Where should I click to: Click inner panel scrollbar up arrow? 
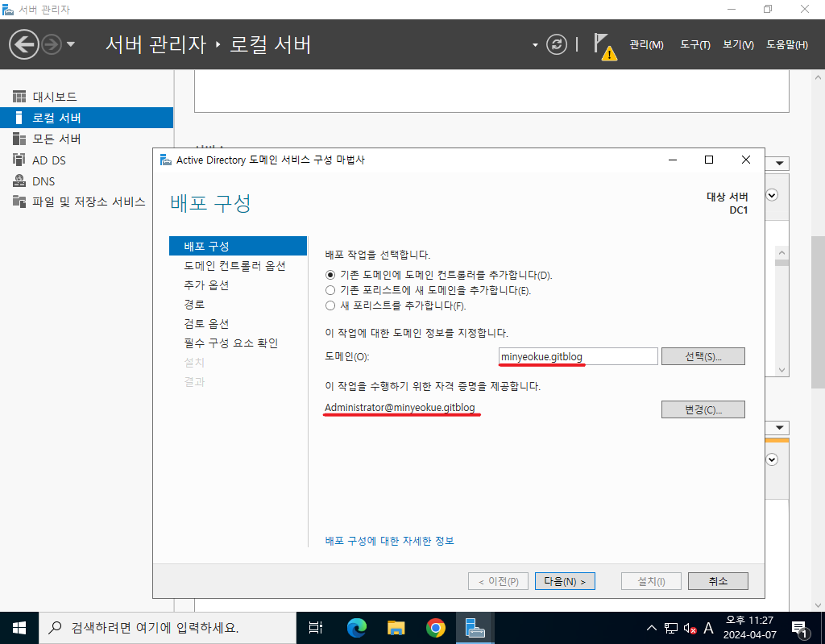point(781,253)
